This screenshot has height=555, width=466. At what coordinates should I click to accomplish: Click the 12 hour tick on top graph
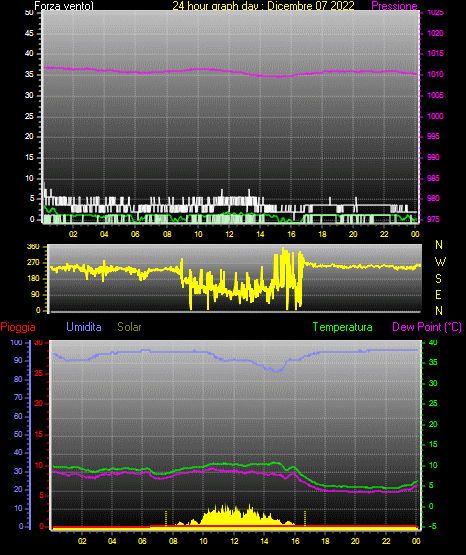pyautogui.click(x=229, y=234)
